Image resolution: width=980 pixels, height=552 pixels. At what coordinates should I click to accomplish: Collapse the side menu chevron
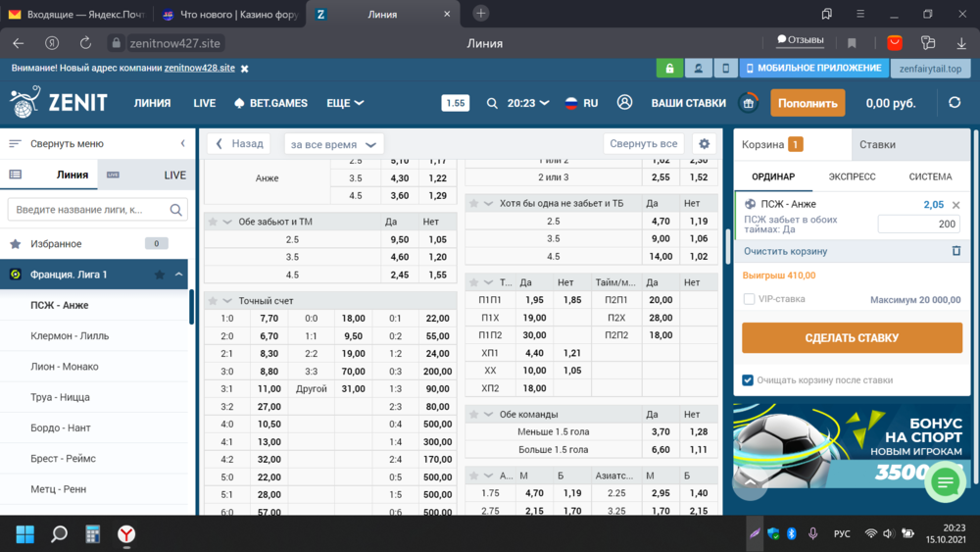pos(182,143)
